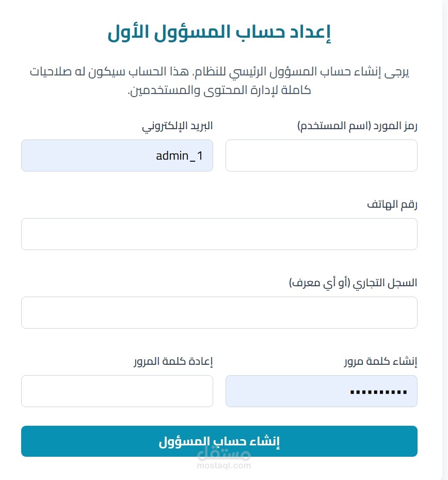This screenshot has height=480, width=448.
Task: Click the vertical scrollbar track on the right edge
Action: 445,240
